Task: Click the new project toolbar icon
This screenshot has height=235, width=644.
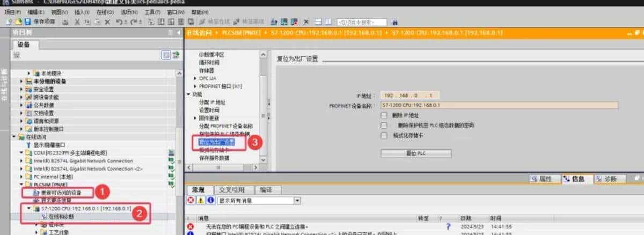Action: pos(8,22)
